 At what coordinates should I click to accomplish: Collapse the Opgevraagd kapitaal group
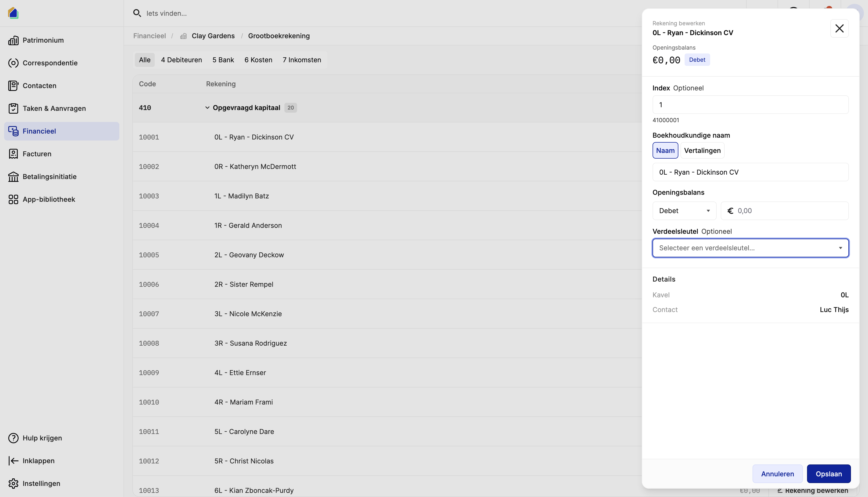tap(207, 108)
